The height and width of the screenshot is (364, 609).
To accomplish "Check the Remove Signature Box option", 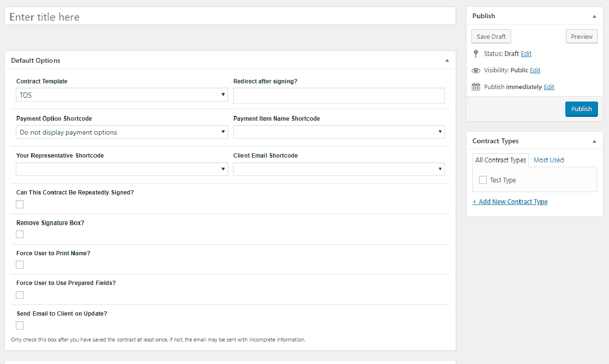I will pyautogui.click(x=20, y=234).
